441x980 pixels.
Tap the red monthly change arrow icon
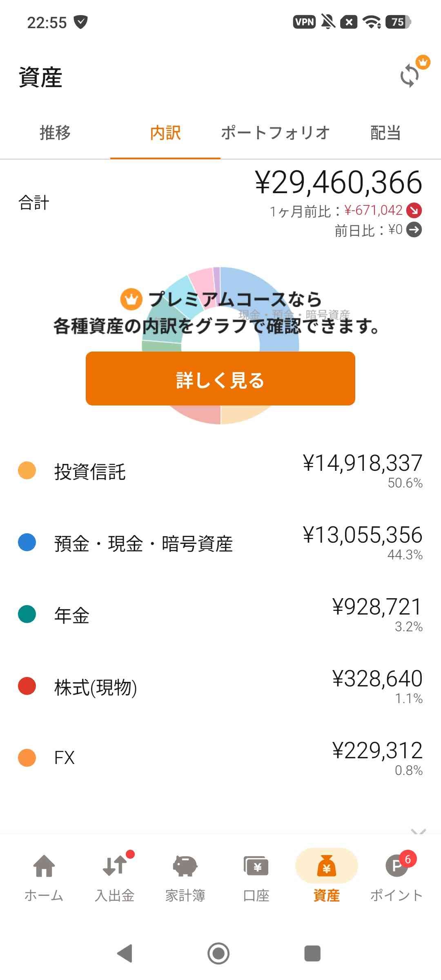414,210
